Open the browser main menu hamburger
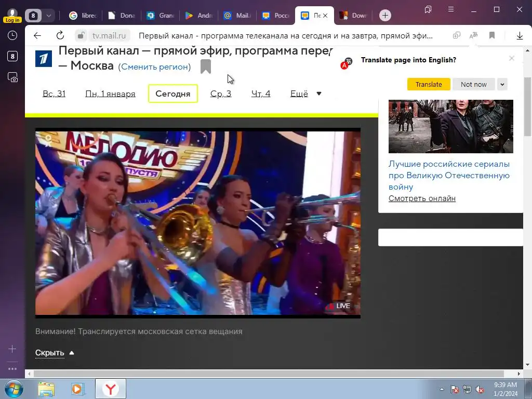The width and height of the screenshot is (532, 399). point(451,9)
